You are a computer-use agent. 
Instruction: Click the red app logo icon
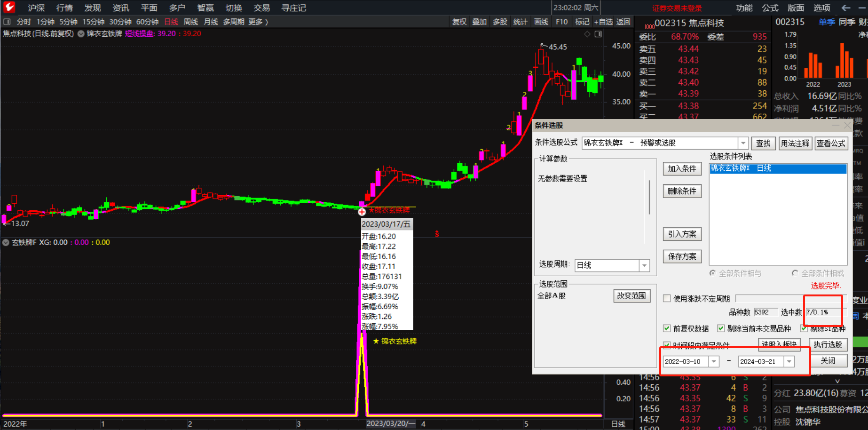tap(9, 7)
